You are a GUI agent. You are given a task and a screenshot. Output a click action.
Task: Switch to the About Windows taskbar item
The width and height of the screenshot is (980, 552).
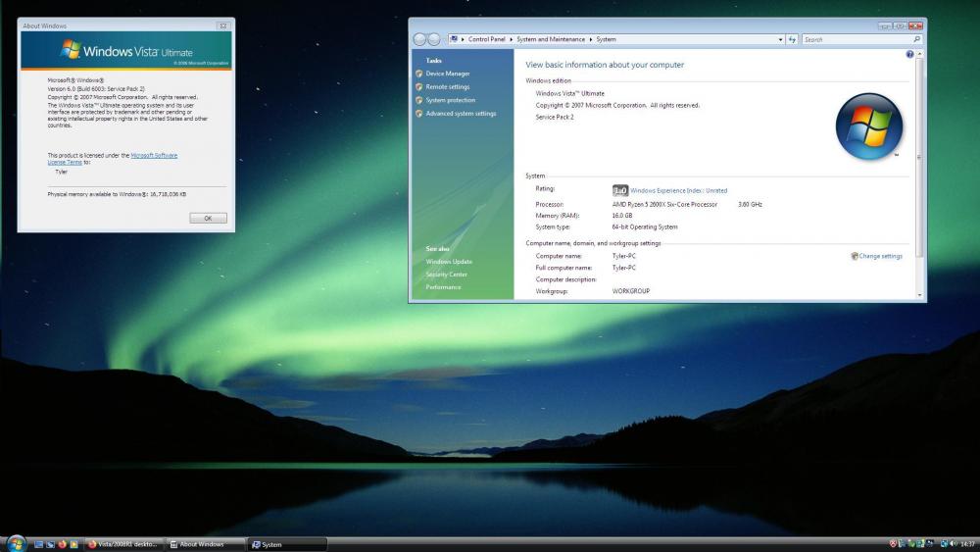click(x=203, y=544)
